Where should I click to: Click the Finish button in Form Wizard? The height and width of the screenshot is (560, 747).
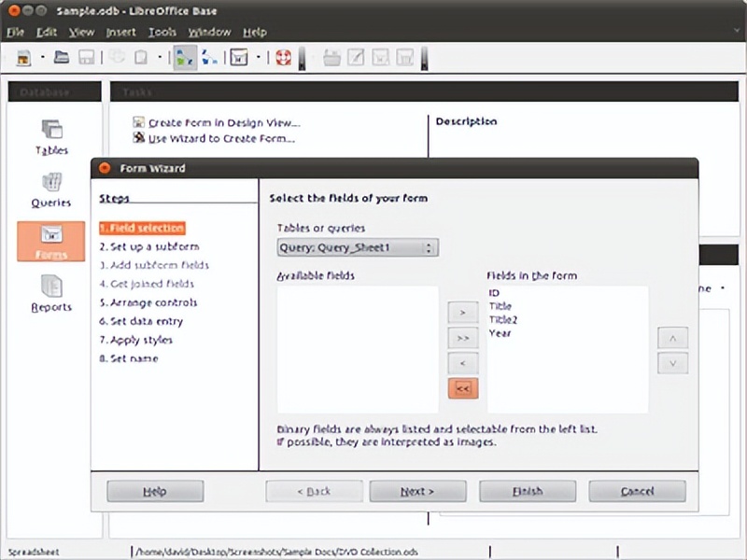[x=528, y=491]
